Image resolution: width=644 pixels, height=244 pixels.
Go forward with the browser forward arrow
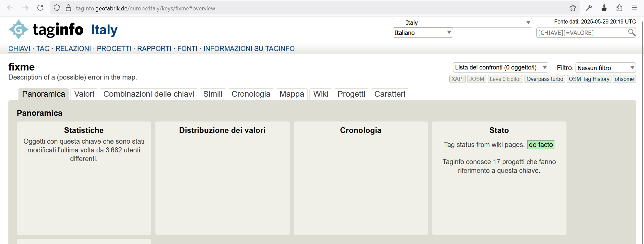click(x=25, y=8)
